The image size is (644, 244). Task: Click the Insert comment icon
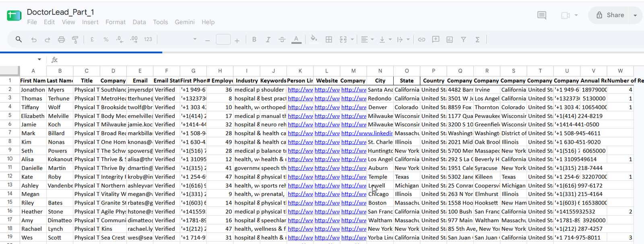point(436,39)
